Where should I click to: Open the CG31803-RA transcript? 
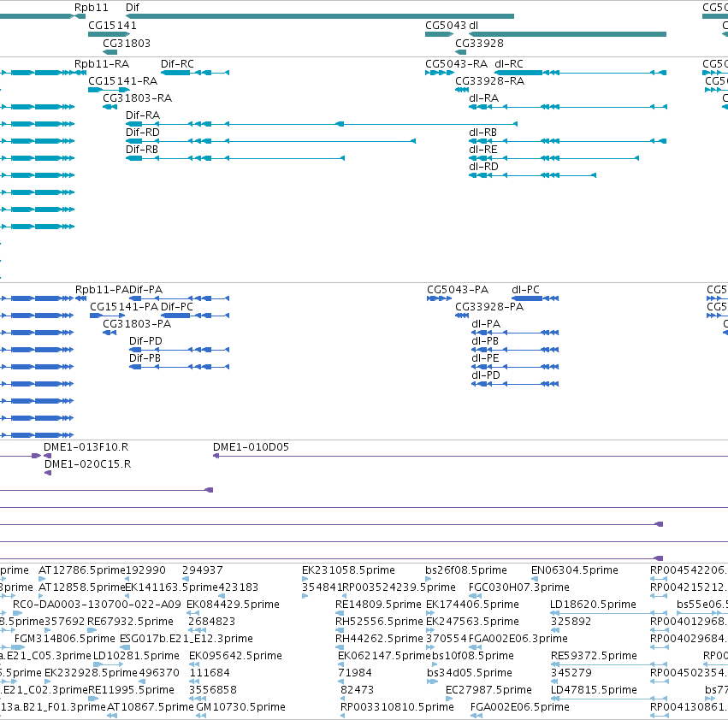tap(137, 98)
